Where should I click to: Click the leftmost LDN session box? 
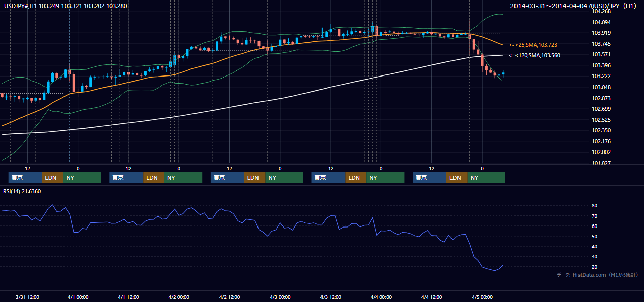pyautogui.click(x=53, y=178)
